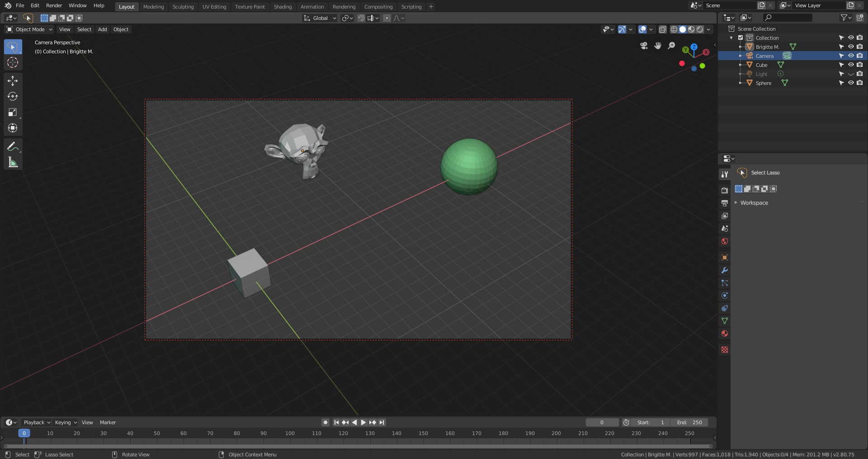Click the outliner search field
The height and width of the screenshot is (459, 868).
(x=787, y=18)
